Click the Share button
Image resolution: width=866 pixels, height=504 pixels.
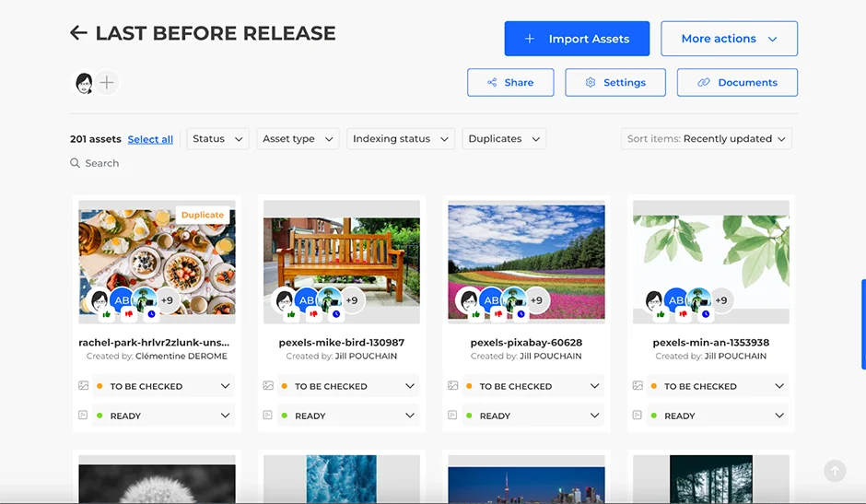(x=510, y=82)
